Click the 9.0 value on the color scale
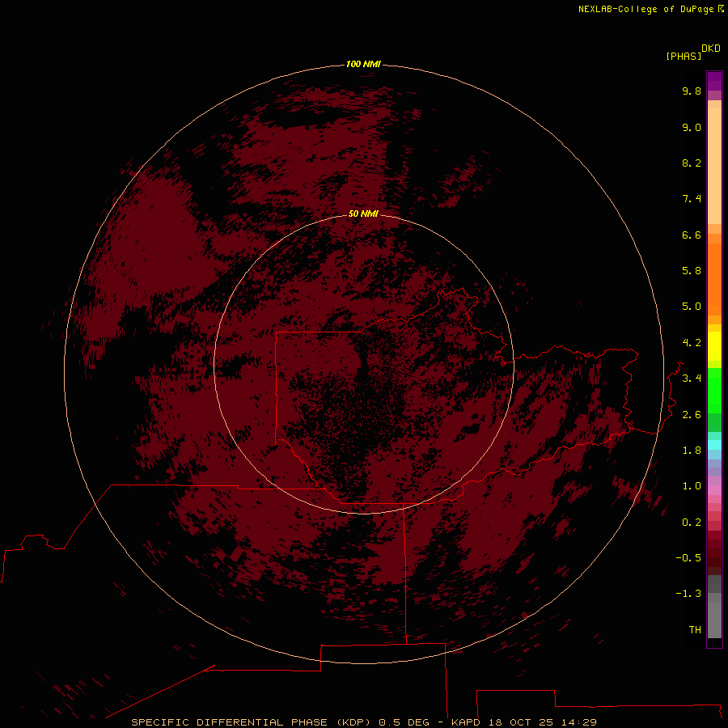The image size is (728, 728). point(692,127)
